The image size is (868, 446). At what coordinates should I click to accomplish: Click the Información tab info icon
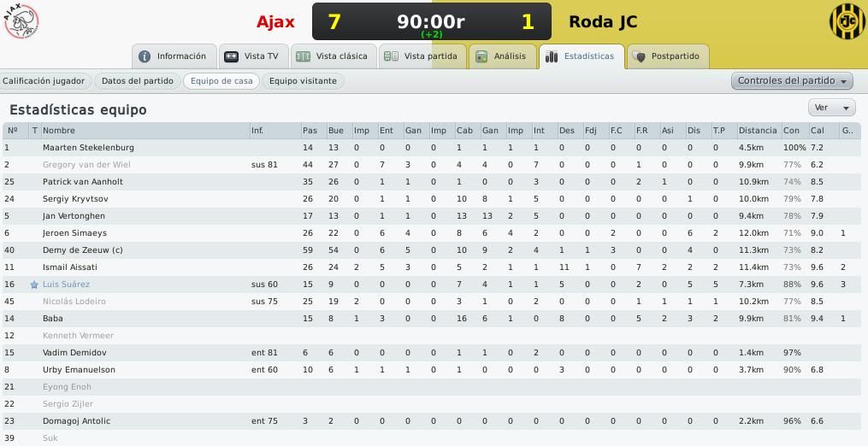(145, 56)
